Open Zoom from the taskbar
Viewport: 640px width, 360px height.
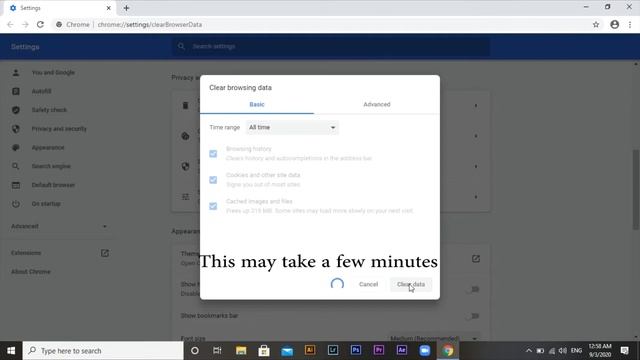tap(424, 351)
